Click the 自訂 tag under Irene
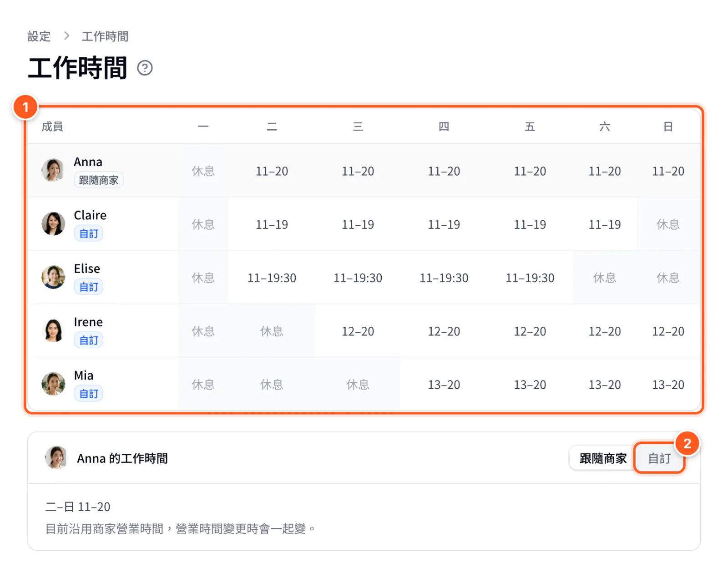The image size is (728, 578). click(89, 340)
